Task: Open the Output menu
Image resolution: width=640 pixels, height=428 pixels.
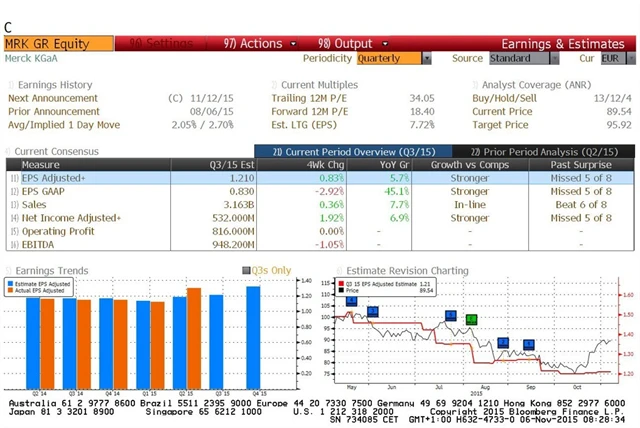Action: pyautogui.click(x=344, y=44)
